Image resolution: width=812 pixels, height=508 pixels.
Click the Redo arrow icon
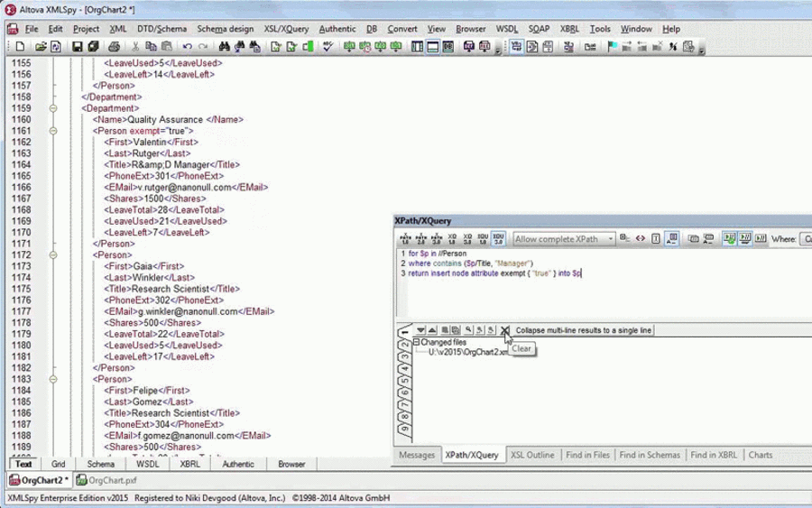(202, 47)
